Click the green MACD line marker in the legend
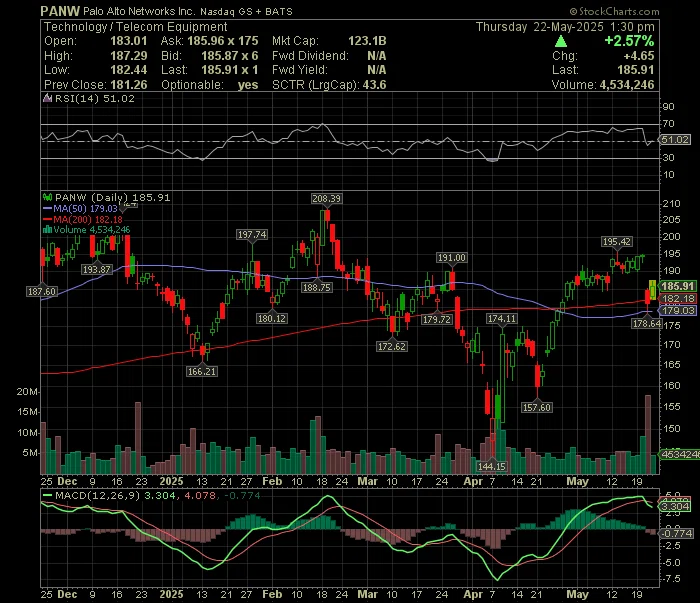 pos(47,495)
